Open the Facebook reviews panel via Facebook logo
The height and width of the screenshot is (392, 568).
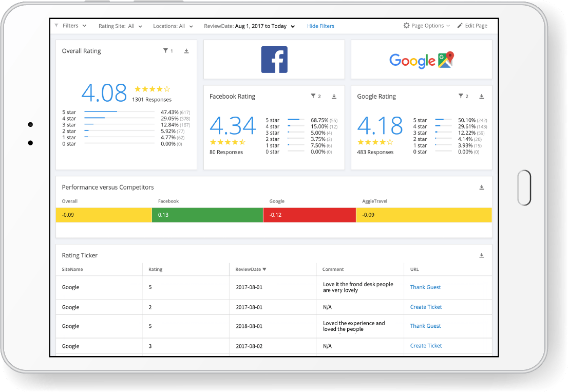pyautogui.click(x=274, y=59)
